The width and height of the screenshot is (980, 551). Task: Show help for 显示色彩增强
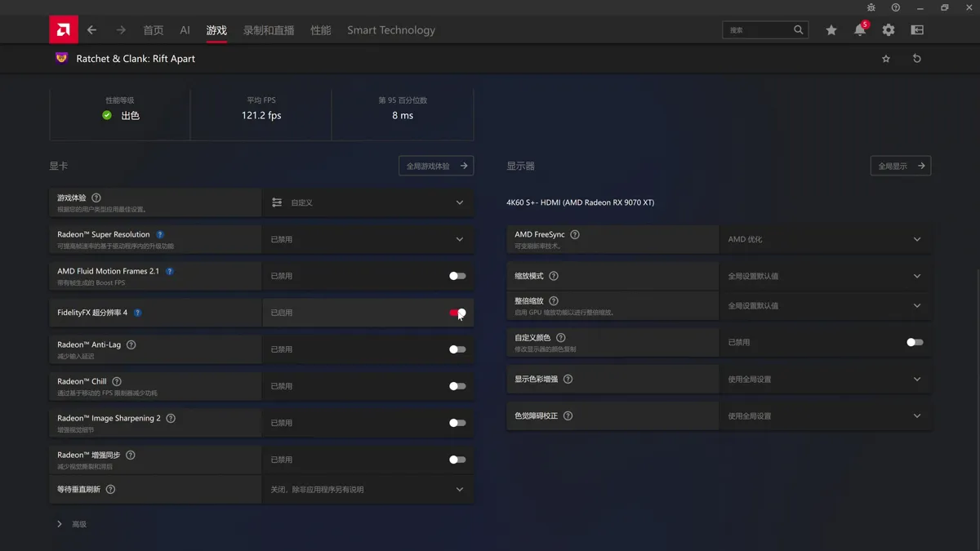568,379
